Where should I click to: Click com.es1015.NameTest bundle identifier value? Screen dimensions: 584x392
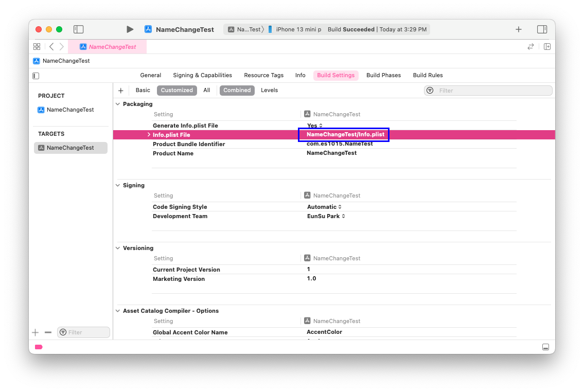340,144
